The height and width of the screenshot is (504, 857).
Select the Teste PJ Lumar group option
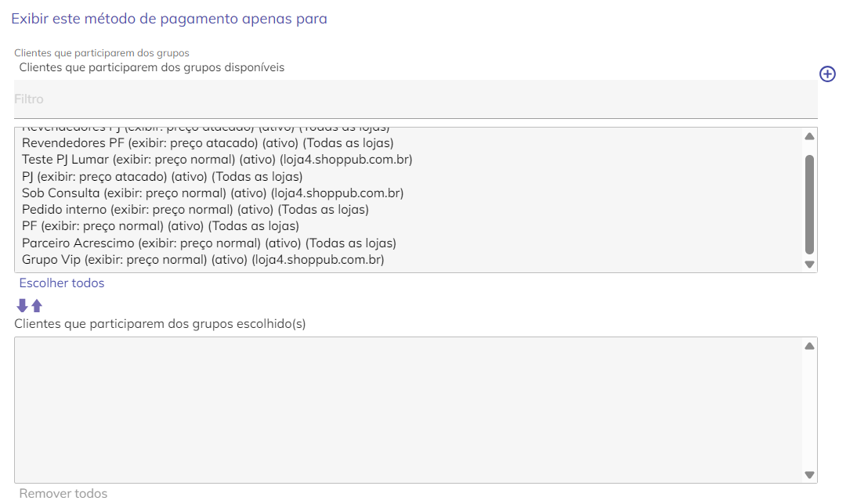tap(217, 160)
